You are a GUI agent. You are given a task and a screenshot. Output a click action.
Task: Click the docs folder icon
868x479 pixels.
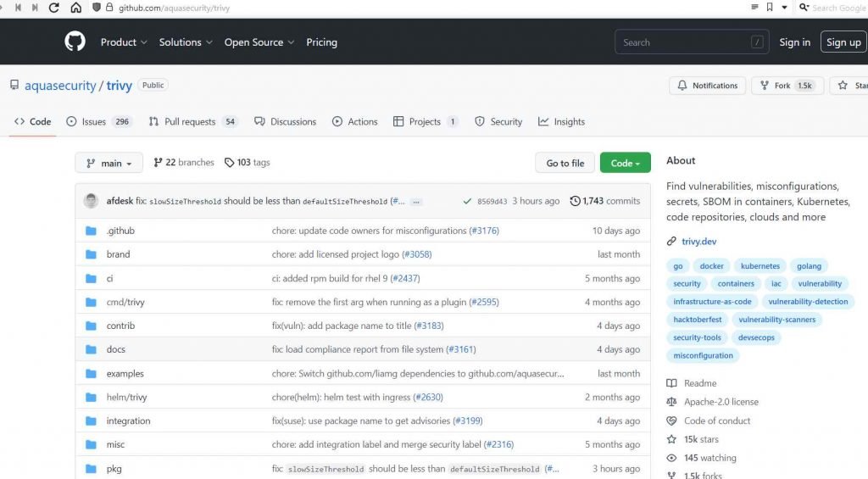[x=91, y=349]
